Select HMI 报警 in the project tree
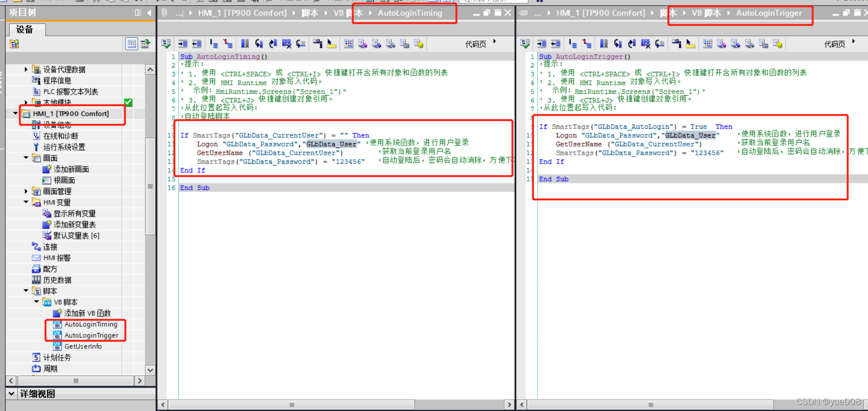 56,258
